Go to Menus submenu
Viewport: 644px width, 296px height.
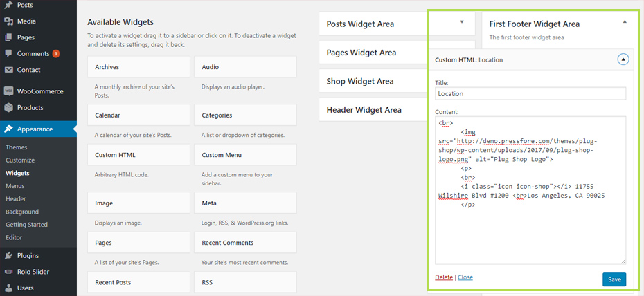pyautogui.click(x=15, y=186)
